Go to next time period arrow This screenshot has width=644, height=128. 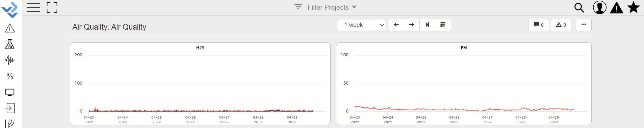click(412, 25)
